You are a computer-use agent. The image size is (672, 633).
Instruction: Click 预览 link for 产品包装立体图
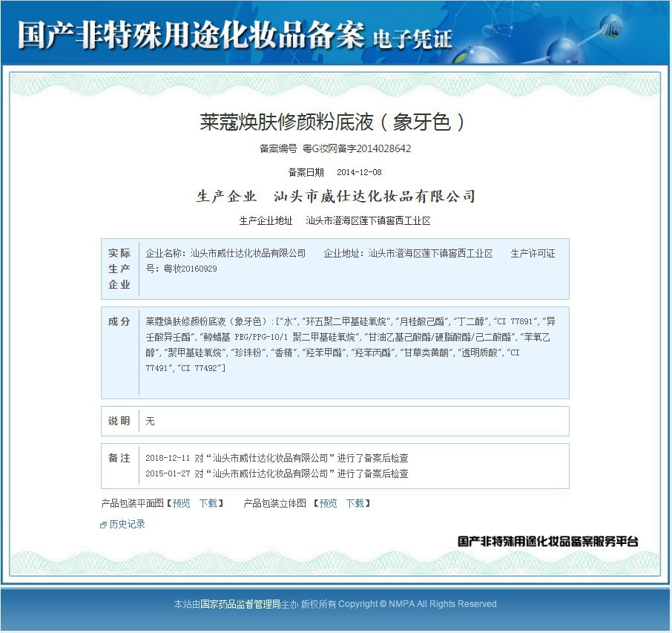(329, 503)
